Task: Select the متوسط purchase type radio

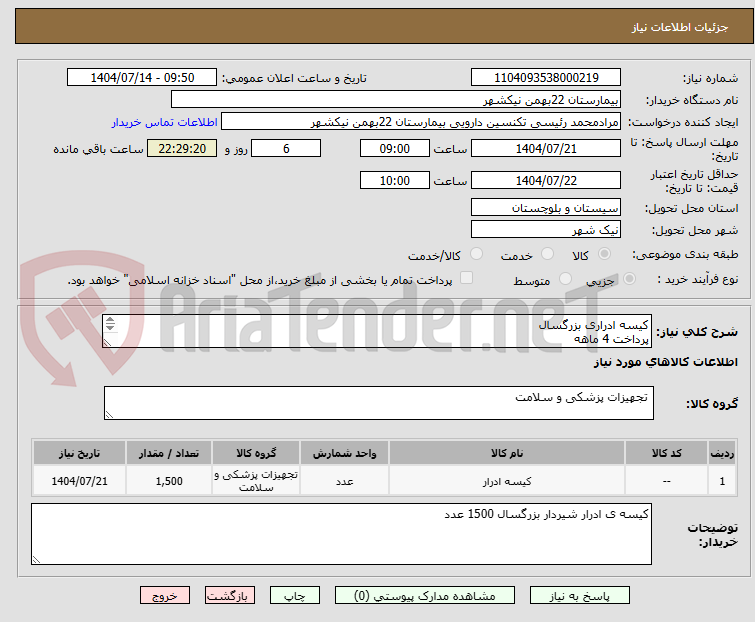Action: click(x=565, y=279)
